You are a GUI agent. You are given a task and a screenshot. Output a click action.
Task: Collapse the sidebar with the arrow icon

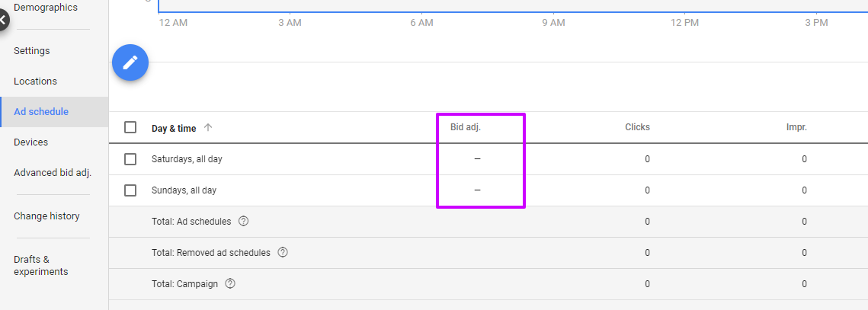pos(2,21)
